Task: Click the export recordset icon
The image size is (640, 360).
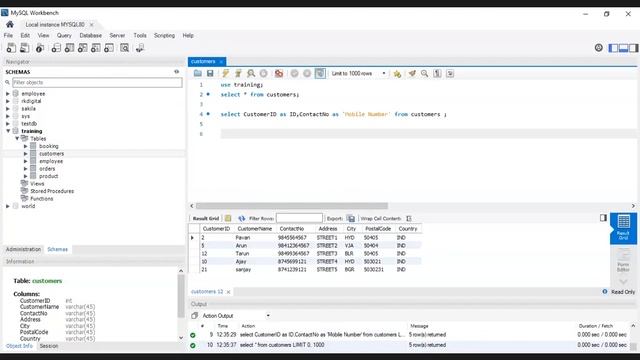Action: pyautogui.click(x=351, y=218)
